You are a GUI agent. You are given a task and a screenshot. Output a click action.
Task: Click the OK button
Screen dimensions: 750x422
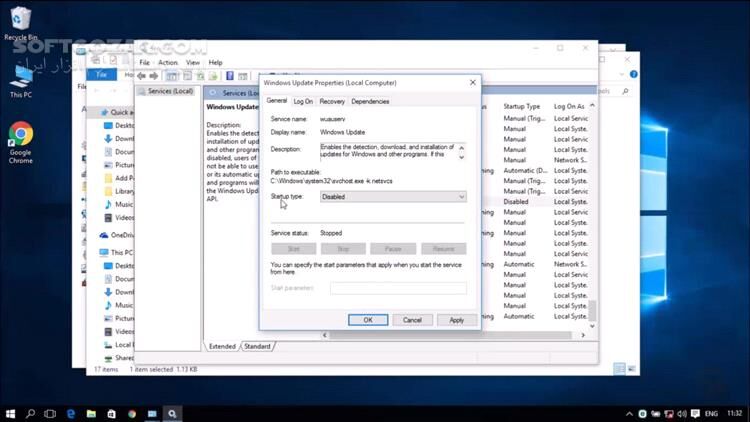(367, 320)
